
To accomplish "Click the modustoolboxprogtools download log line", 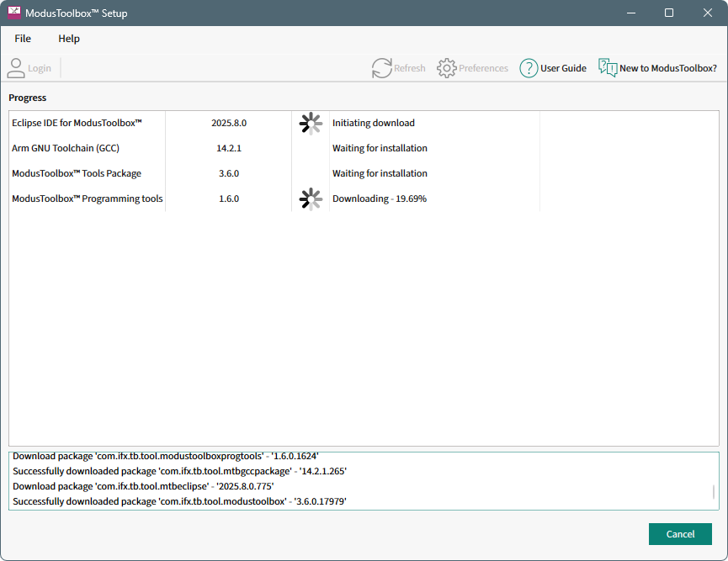I will coord(165,457).
